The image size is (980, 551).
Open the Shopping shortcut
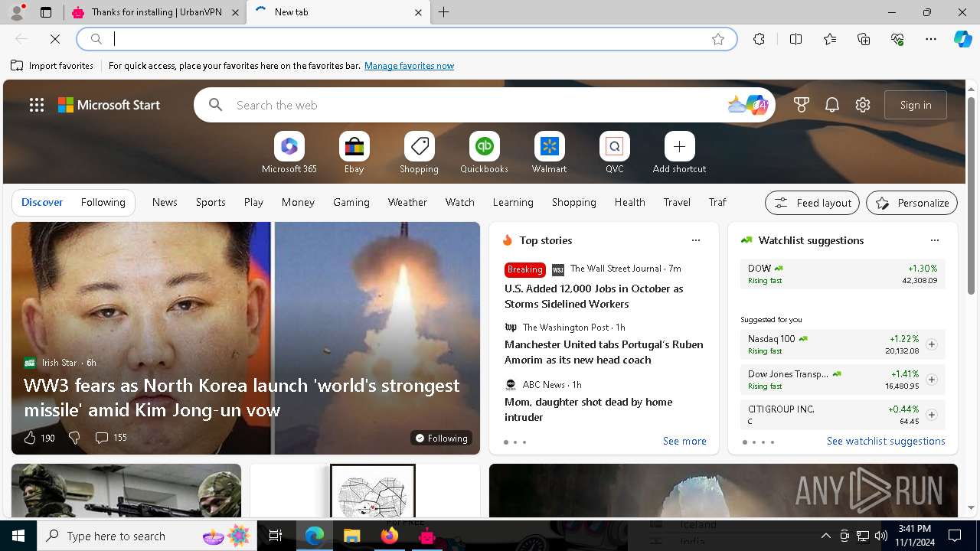(419, 152)
